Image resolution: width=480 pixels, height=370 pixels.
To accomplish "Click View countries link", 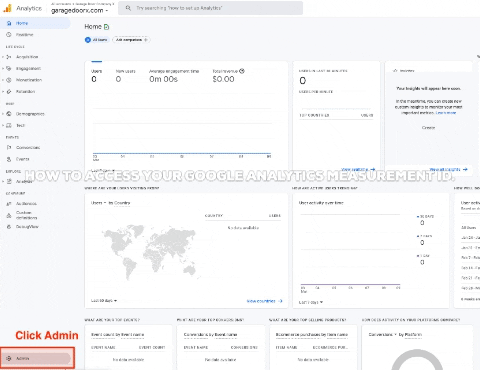I will click(x=265, y=301).
